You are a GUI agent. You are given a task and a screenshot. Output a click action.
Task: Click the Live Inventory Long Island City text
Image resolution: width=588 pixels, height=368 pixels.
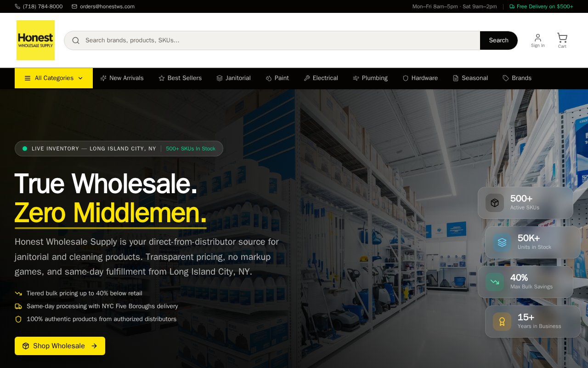click(x=94, y=149)
